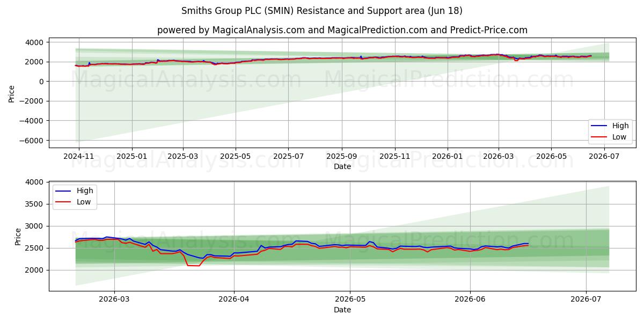The image size is (644, 322).
Task: Click the '2024-11' x-axis label in the top chart
Action: pyautogui.click(x=79, y=156)
